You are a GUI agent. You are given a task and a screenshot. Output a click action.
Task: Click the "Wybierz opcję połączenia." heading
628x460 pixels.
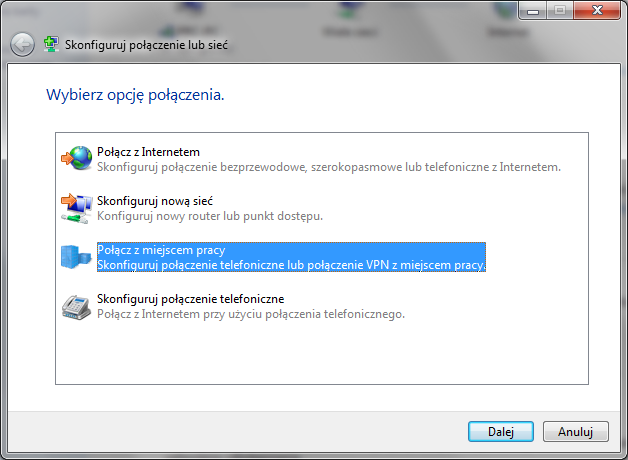point(135,97)
